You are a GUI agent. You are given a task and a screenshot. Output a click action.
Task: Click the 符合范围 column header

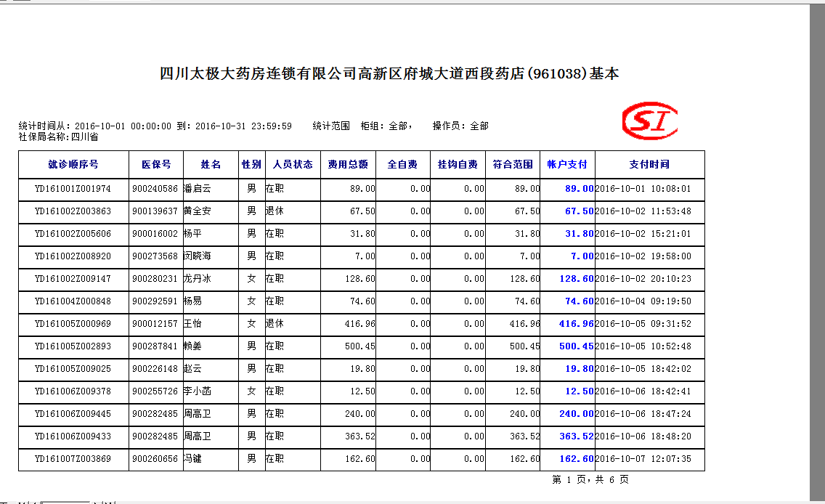pos(513,165)
